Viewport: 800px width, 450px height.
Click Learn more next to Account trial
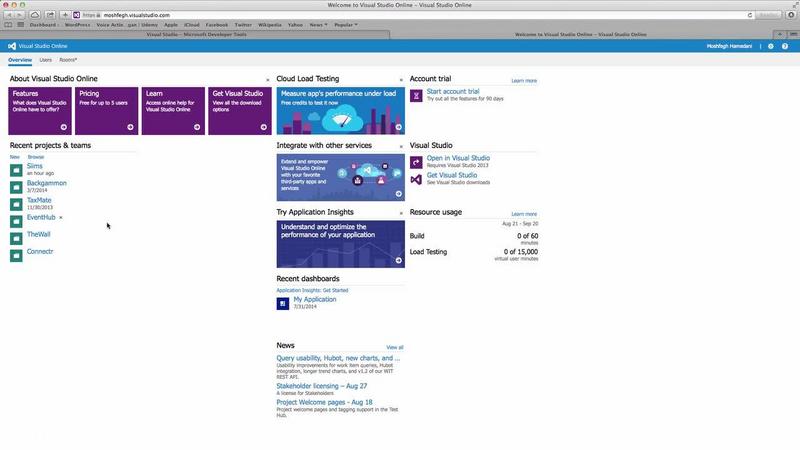click(x=524, y=81)
